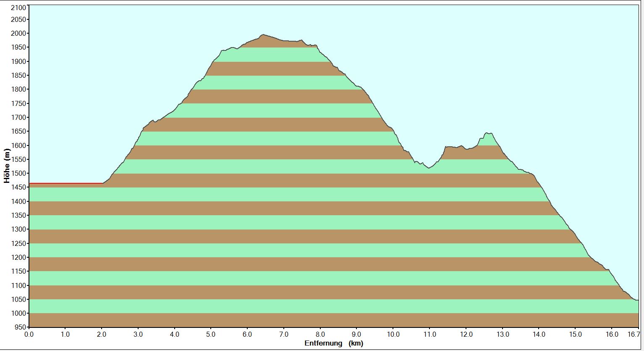The image size is (644, 351).
Task: Click the 1750 elevation tick label
Action: point(18,103)
